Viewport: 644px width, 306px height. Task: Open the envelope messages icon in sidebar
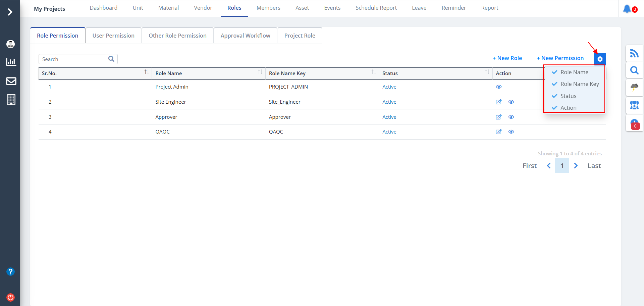11,81
